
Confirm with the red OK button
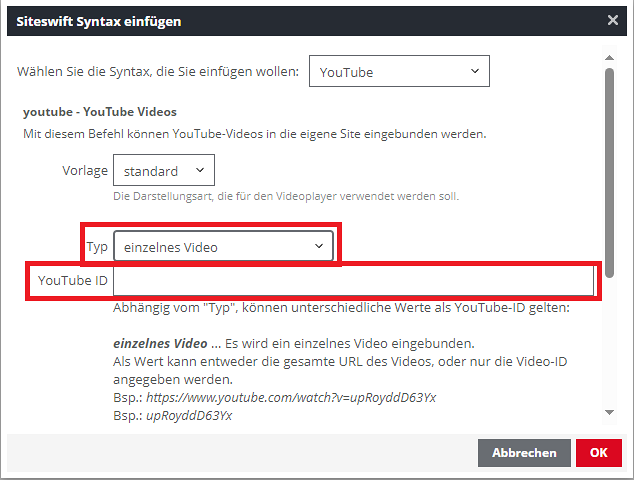[x=598, y=453]
